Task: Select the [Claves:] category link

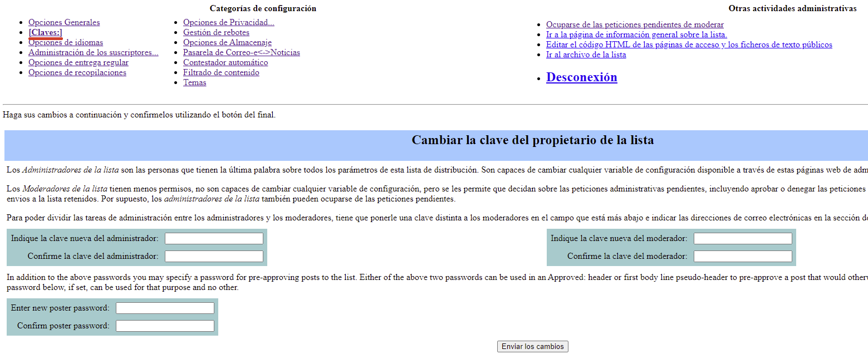Action: tap(46, 32)
